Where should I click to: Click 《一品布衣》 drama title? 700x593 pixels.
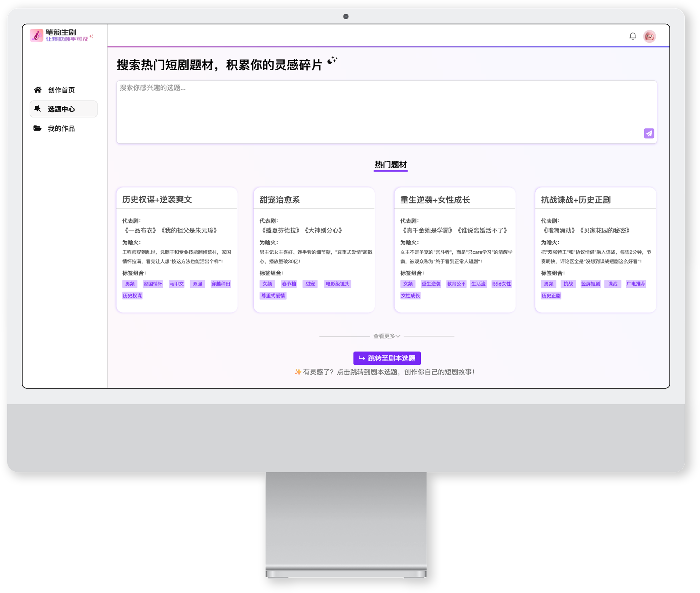pos(140,230)
